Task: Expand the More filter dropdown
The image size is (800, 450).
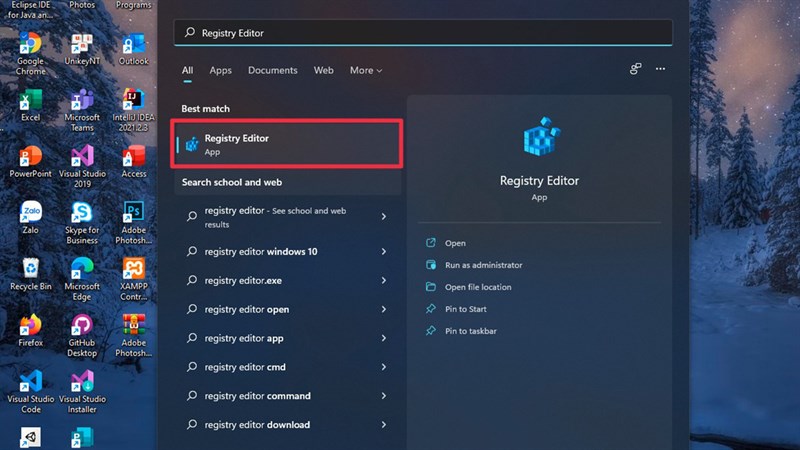Action: (x=366, y=70)
